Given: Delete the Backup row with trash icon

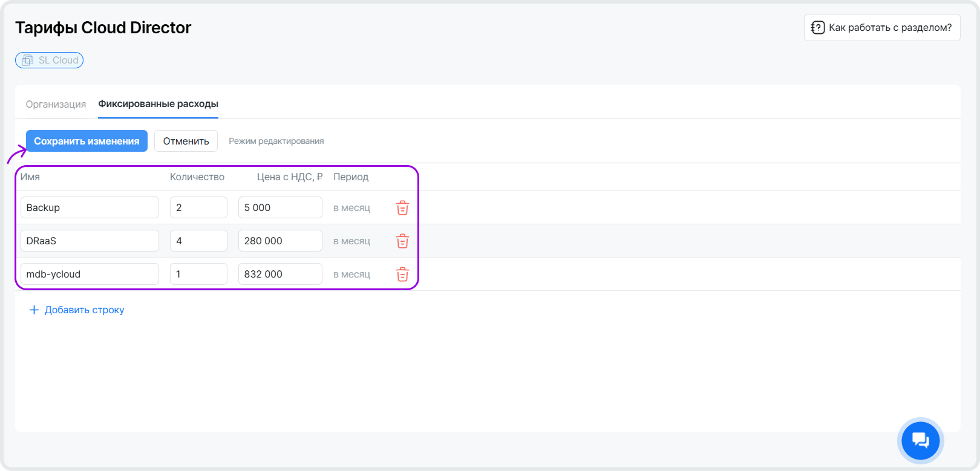Looking at the screenshot, I should click(402, 208).
